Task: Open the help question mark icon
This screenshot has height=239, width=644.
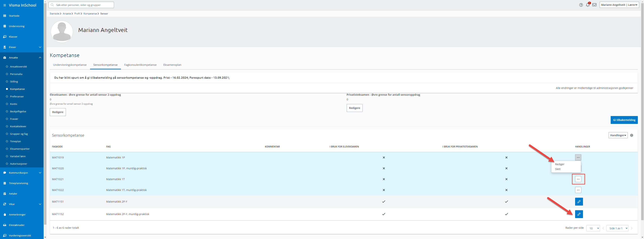Action: 581,5
